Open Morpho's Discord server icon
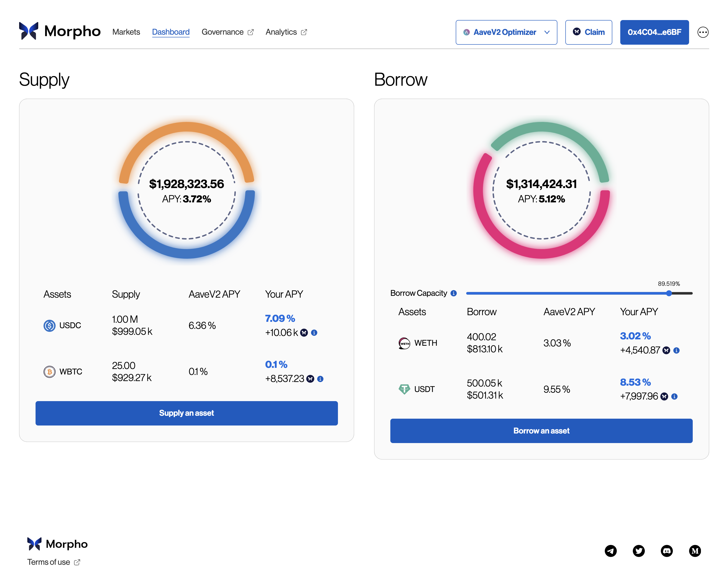The height and width of the screenshot is (588, 726). pos(667,551)
